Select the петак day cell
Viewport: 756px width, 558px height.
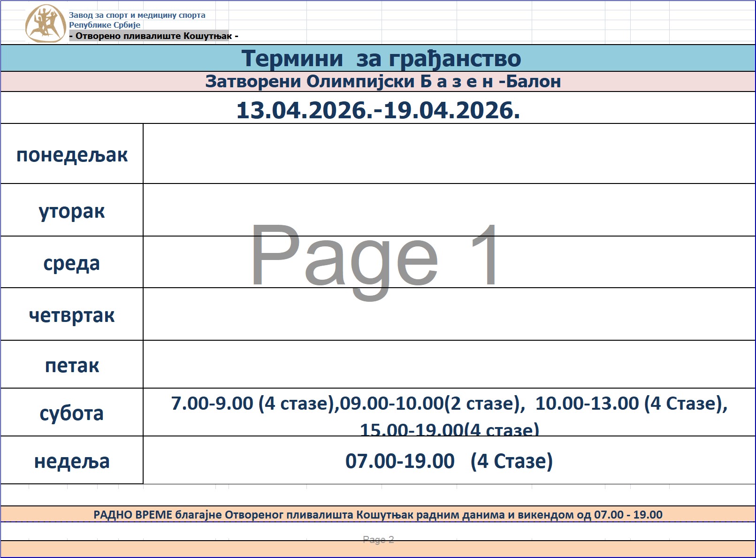72,365
